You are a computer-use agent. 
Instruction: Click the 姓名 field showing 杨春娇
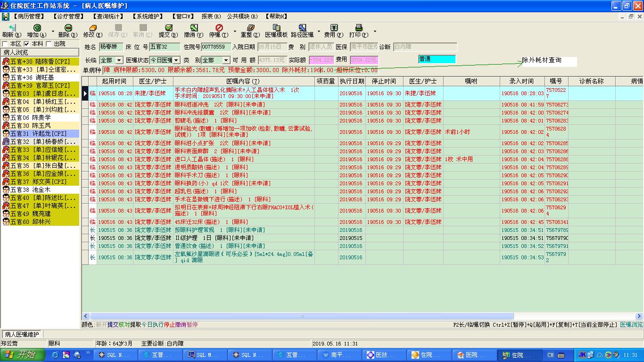pyautogui.click(x=111, y=47)
